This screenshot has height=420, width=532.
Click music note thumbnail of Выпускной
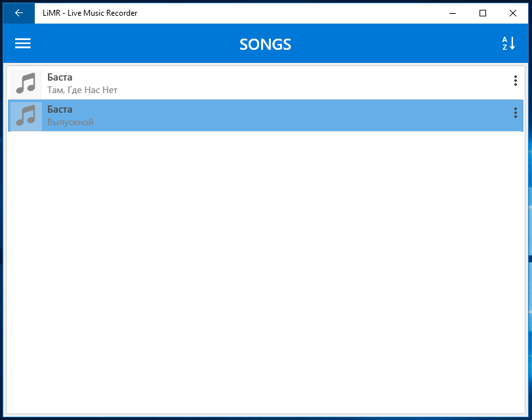[26, 116]
